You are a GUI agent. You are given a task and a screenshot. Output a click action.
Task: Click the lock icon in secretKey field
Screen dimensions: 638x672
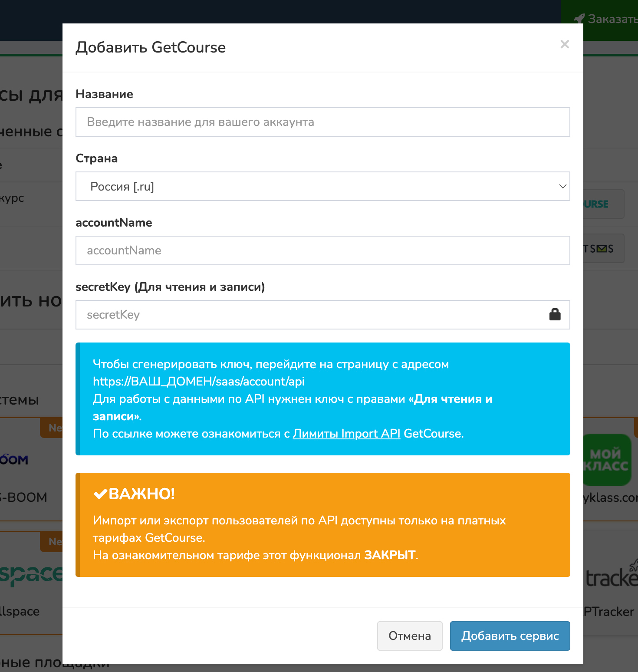point(555,315)
